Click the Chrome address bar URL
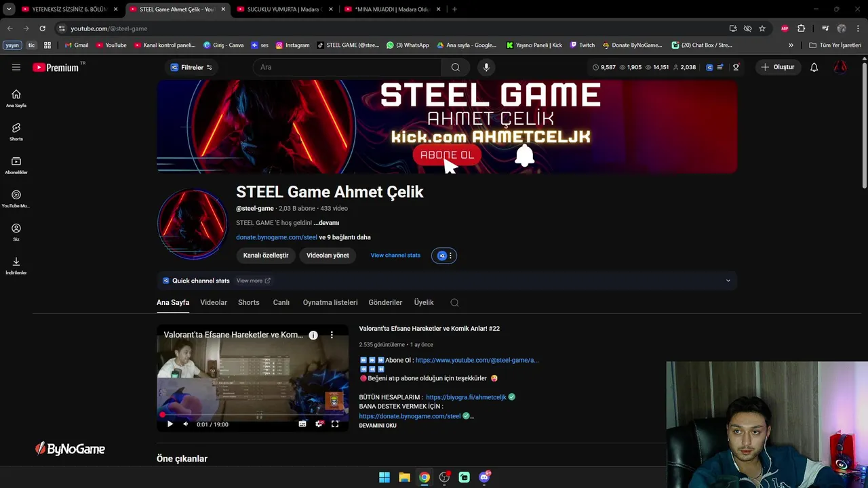The image size is (868, 488). pyautogui.click(x=109, y=28)
